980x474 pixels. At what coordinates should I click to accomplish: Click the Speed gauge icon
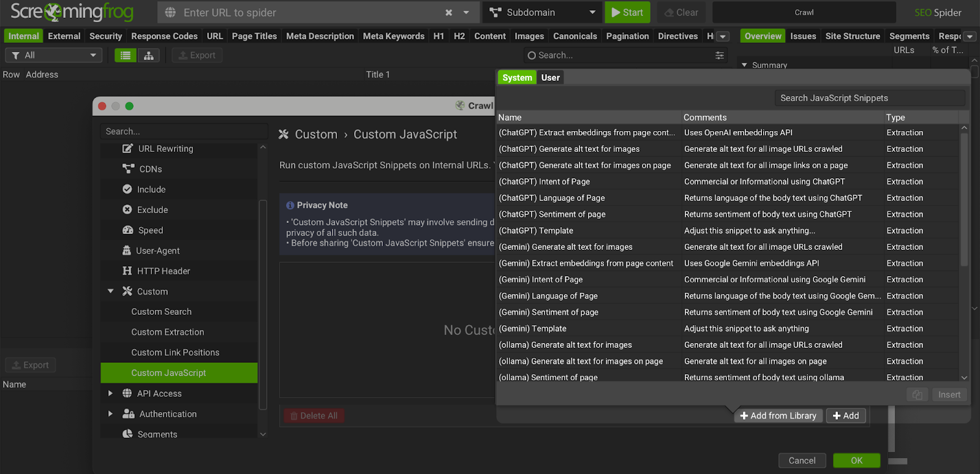point(128,230)
